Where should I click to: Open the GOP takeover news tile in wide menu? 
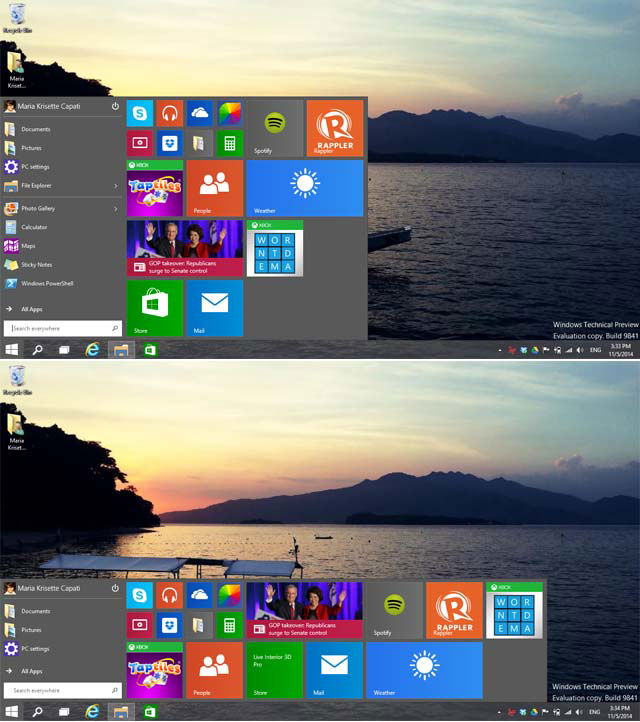[x=304, y=610]
